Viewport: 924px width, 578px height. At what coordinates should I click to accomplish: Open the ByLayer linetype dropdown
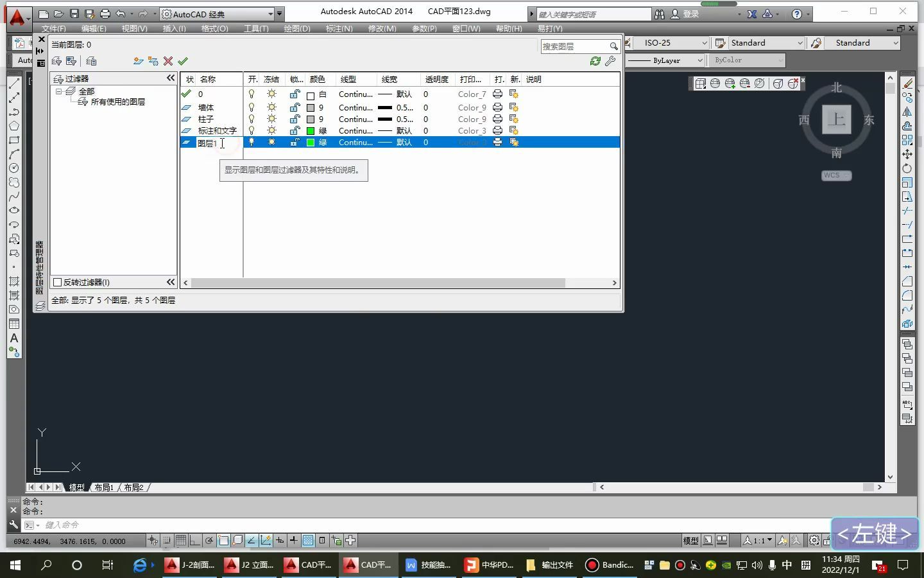pyautogui.click(x=699, y=60)
